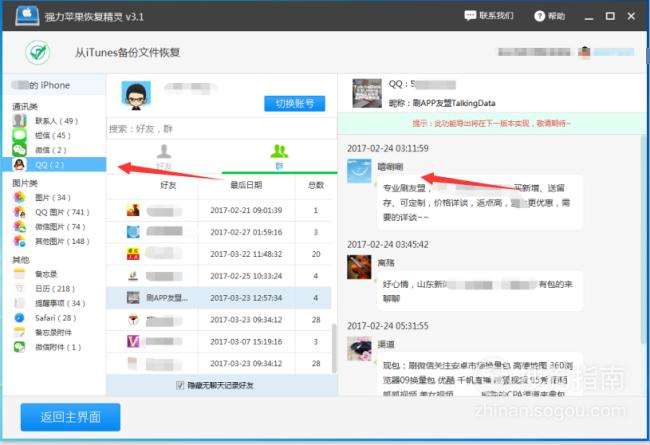Click the blue avatar of first chat message
The height and width of the screenshot is (445, 650).
pos(359,171)
